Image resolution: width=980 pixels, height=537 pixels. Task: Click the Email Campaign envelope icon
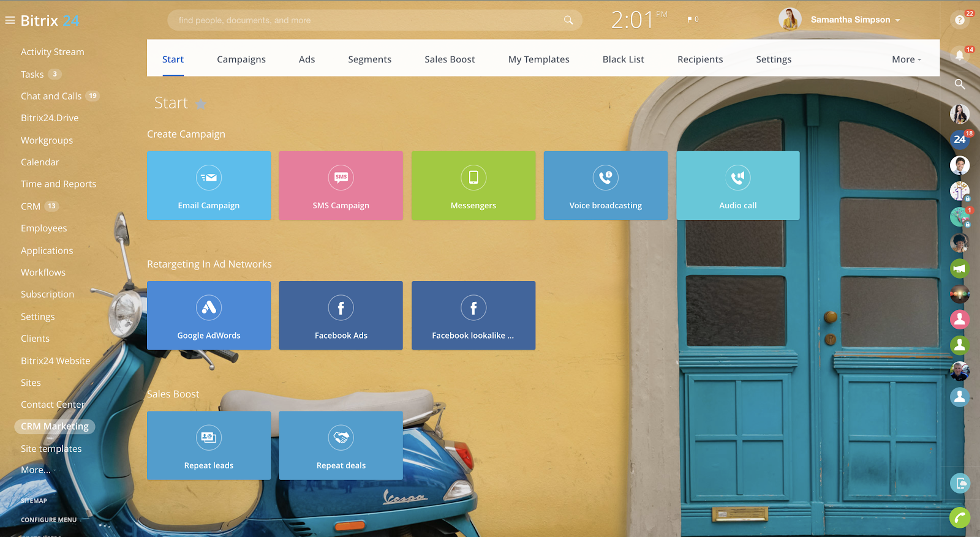(x=209, y=178)
